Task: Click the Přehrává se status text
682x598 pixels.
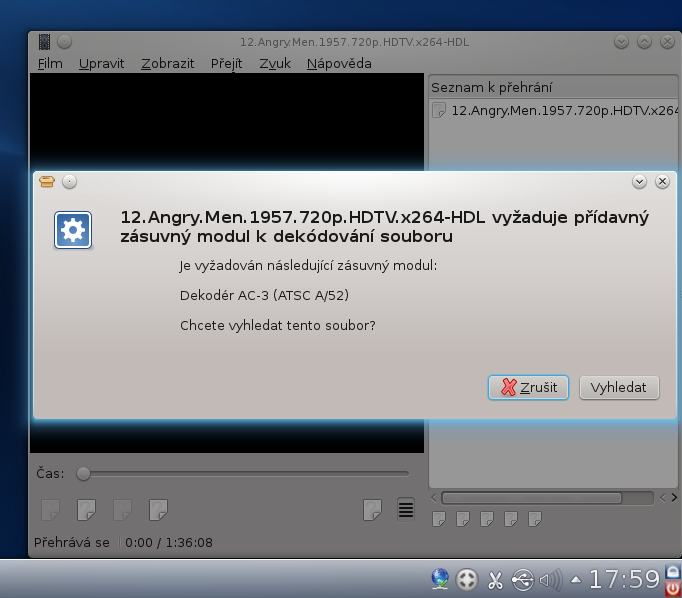Action: 72,542
